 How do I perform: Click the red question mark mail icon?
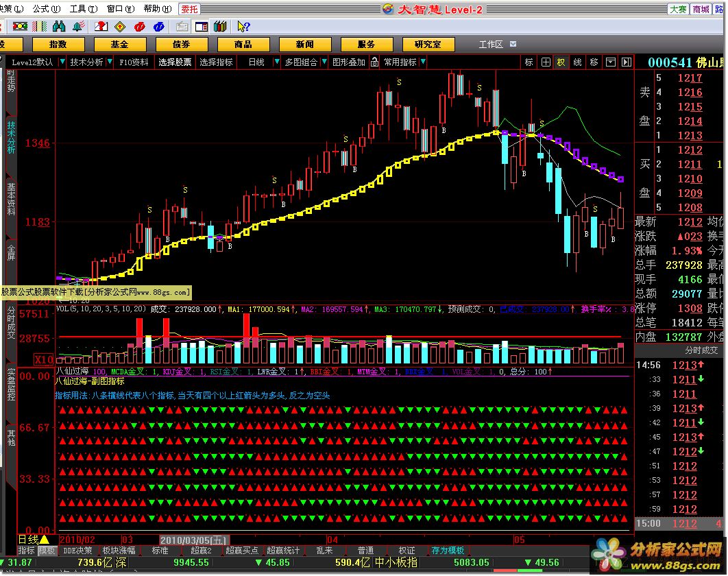pyautogui.click(x=101, y=27)
